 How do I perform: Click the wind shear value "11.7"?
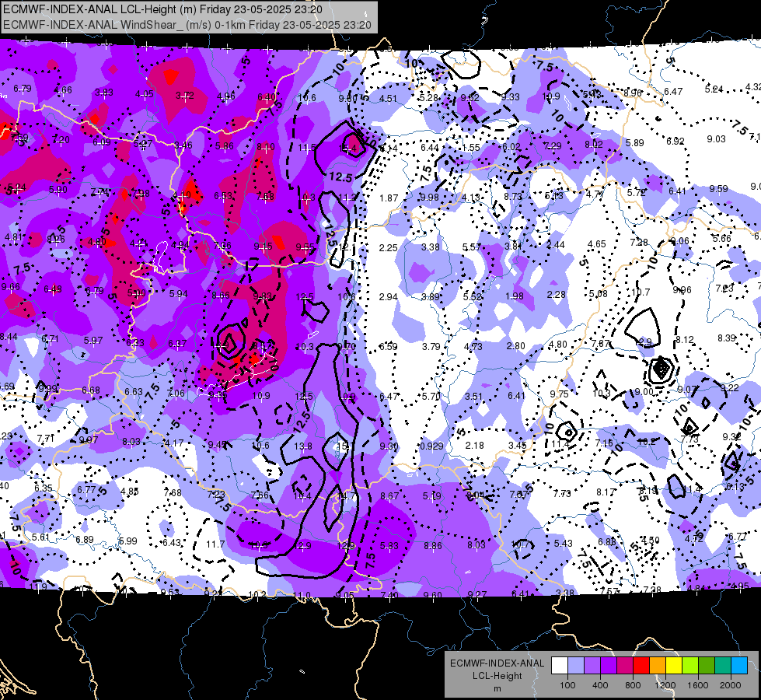(215, 544)
